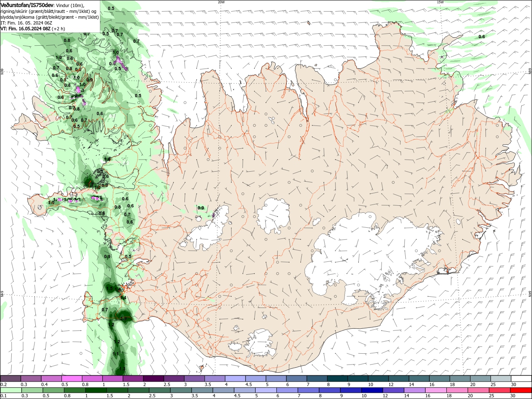The width and height of the screenshot is (532, 399).
Task: Click the 30 label in the upper snow legend
Action: [514, 384]
